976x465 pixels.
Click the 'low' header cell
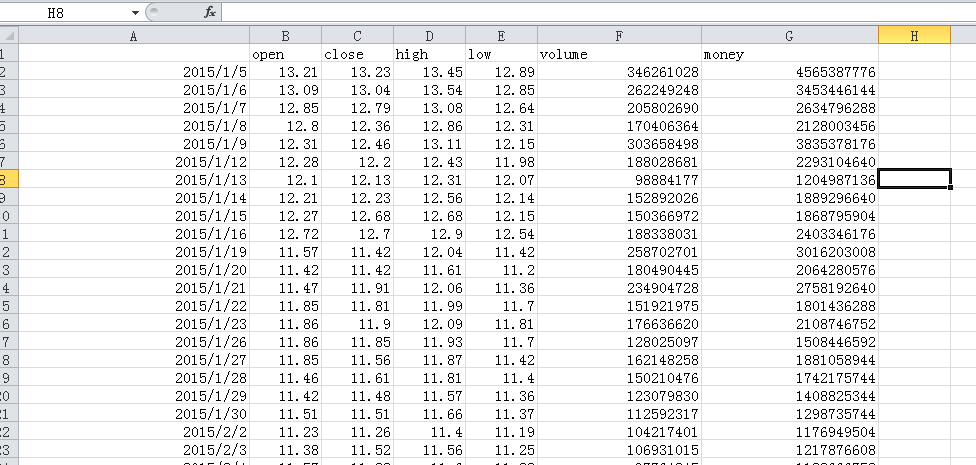[501, 54]
